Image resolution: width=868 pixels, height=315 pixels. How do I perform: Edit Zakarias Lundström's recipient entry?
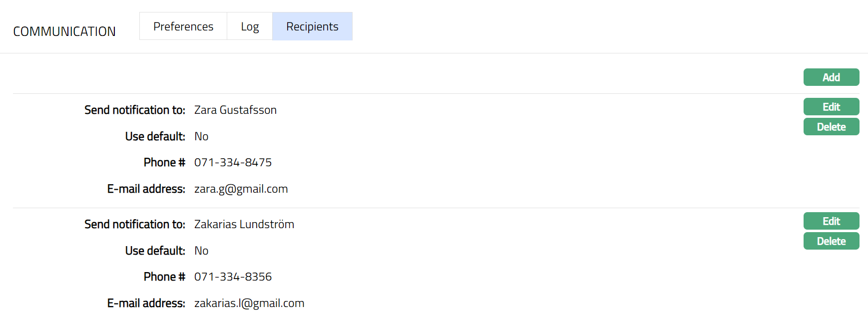[831, 221]
